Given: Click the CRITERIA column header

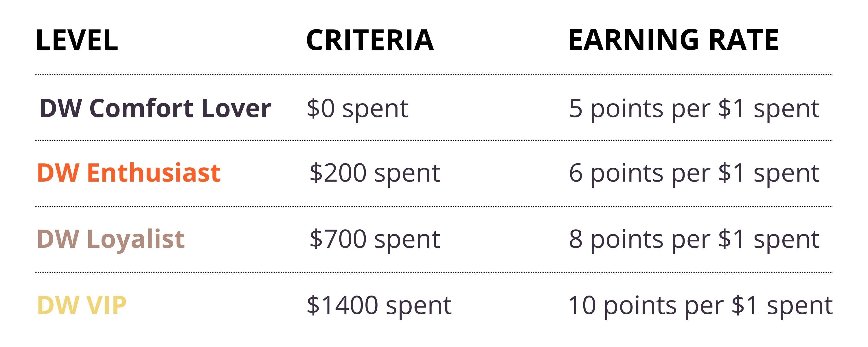Looking at the screenshot, I should (x=370, y=40).
